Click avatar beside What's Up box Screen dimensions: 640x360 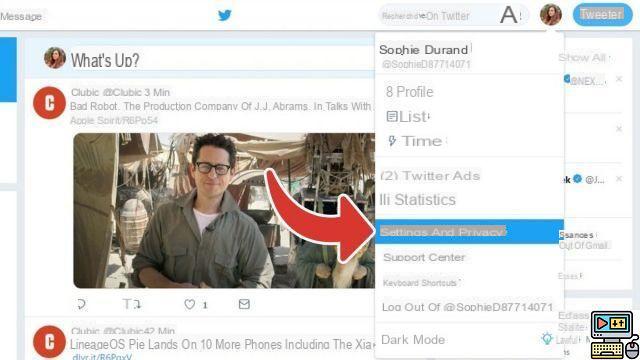tap(55, 58)
